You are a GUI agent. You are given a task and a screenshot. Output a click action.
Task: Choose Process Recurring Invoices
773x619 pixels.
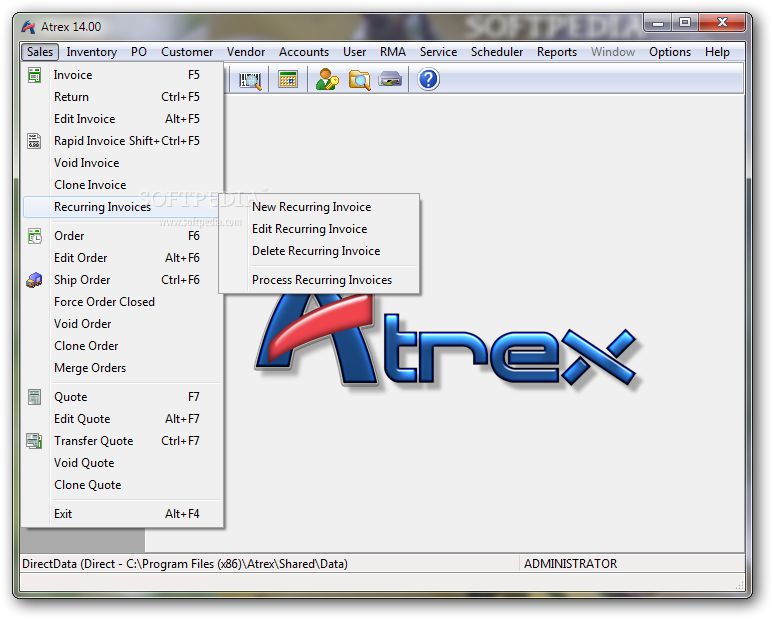(x=322, y=280)
